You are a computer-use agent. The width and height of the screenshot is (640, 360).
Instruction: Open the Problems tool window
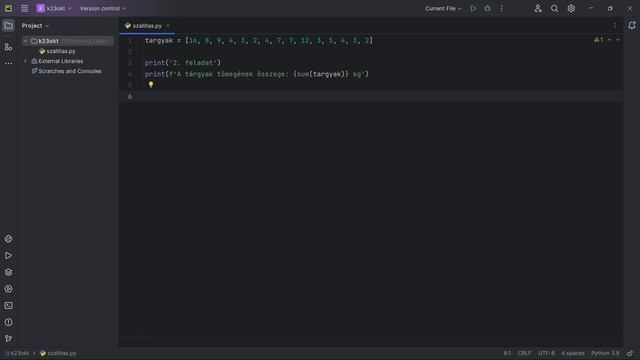pos(8,322)
